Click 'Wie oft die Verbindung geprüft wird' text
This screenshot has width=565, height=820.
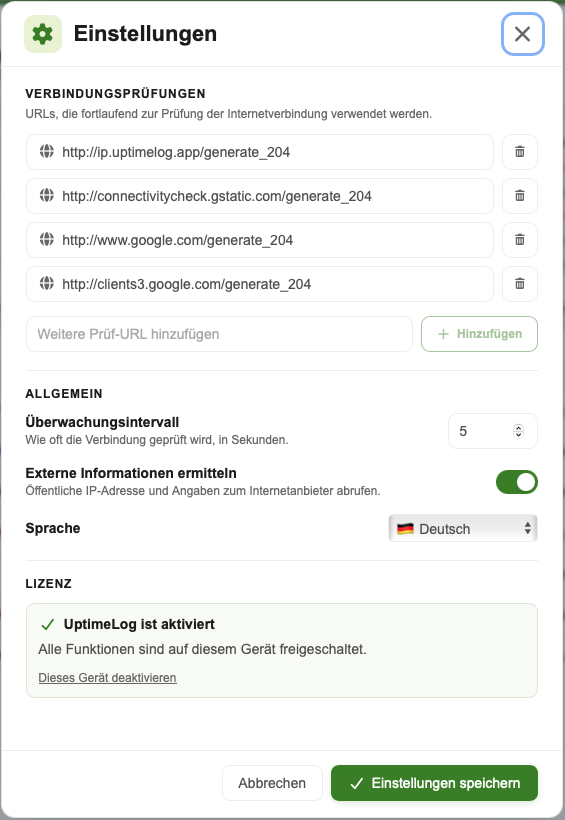[157, 440]
